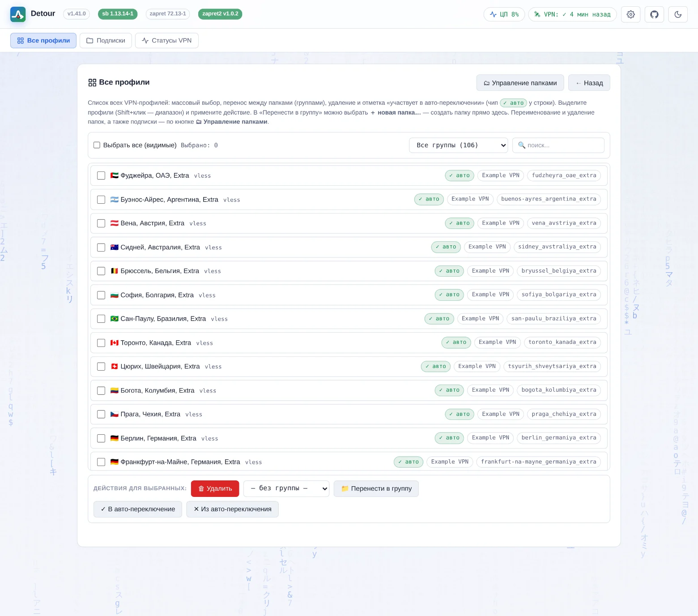698x616 pixels.
Task: Click the fudzheyra_oae_extra tag
Action: point(564,175)
